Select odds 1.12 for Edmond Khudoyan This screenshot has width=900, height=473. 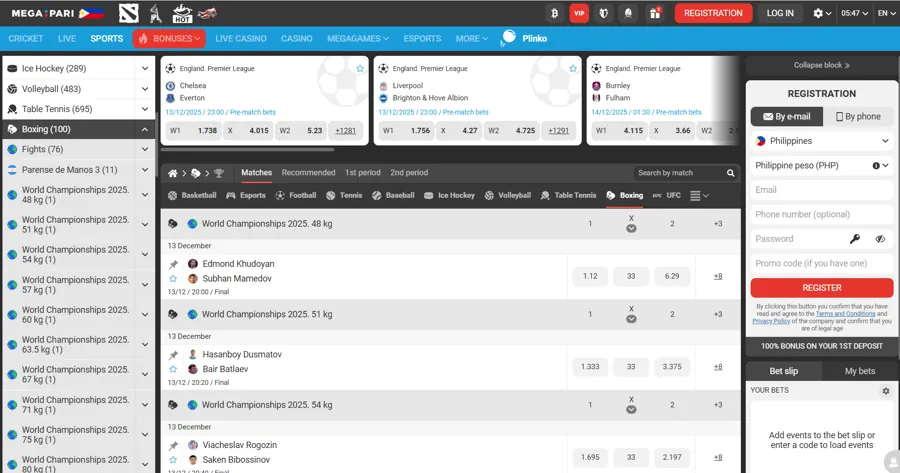(x=590, y=276)
